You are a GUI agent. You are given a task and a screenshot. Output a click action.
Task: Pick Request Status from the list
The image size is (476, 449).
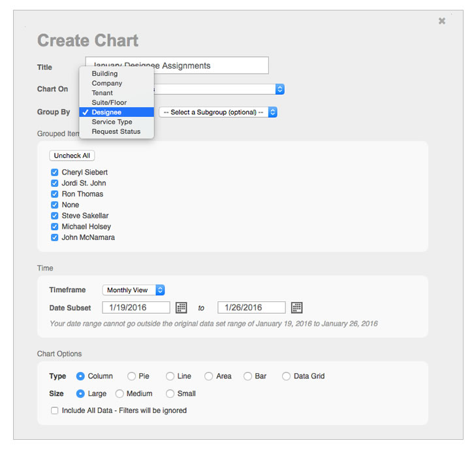click(x=116, y=131)
